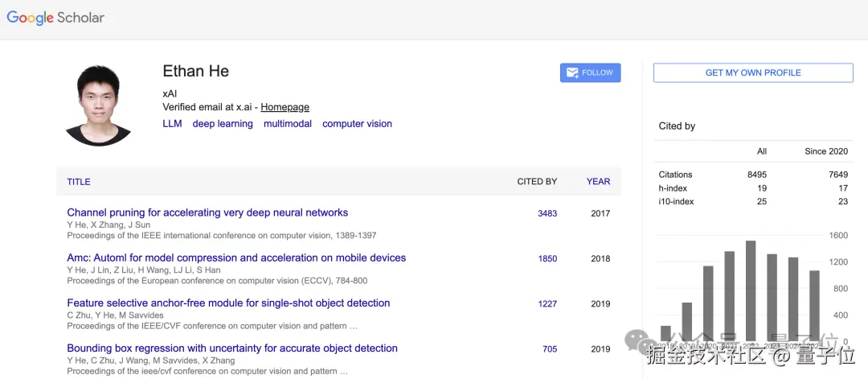This screenshot has height=379, width=868.
Task: Select the deep learning interest tag
Action: coord(223,124)
